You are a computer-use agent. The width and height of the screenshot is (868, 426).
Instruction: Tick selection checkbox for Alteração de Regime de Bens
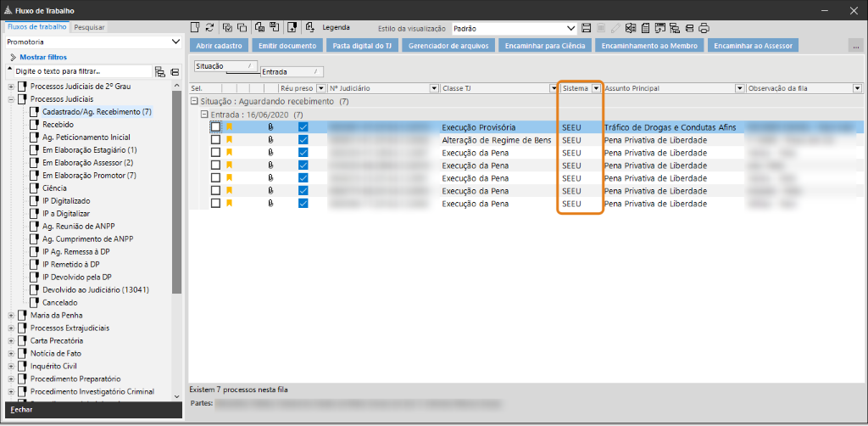216,140
